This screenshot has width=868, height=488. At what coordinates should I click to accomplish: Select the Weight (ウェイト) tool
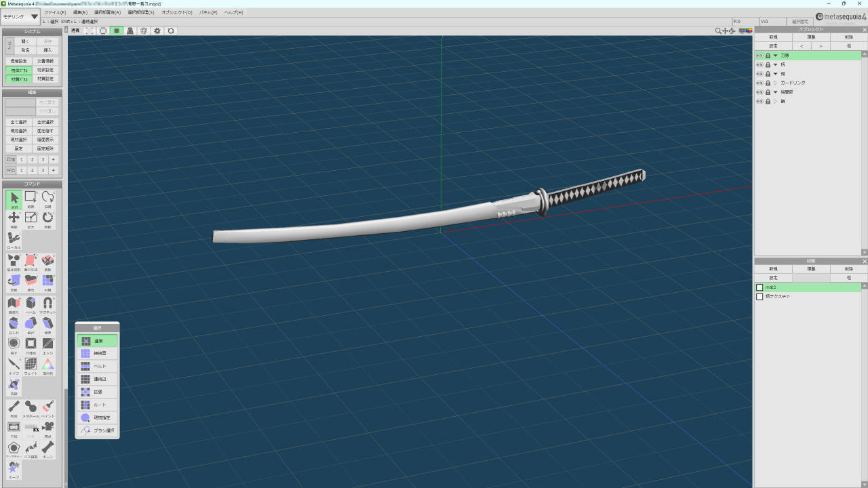pyautogui.click(x=31, y=366)
